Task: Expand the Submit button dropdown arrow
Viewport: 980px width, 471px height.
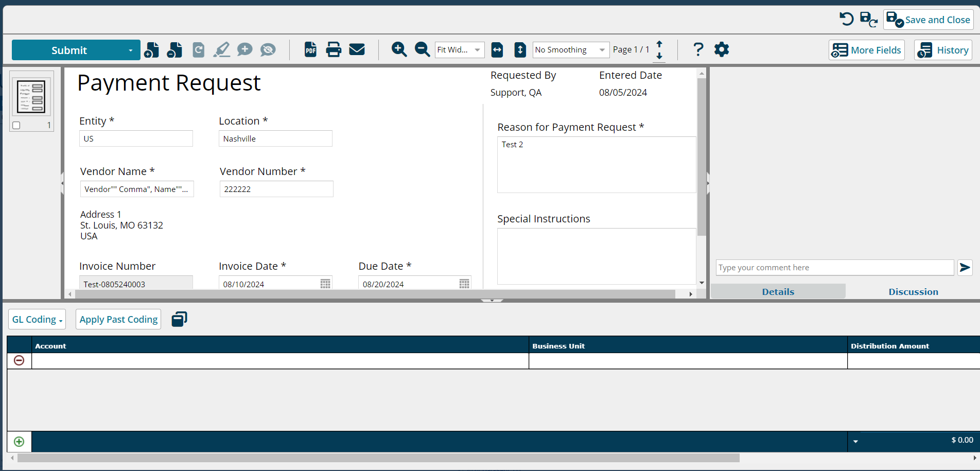Action: point(131,50)
